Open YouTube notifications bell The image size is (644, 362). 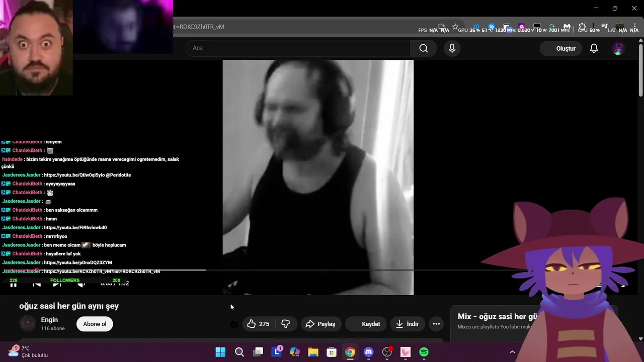(594, 48)
